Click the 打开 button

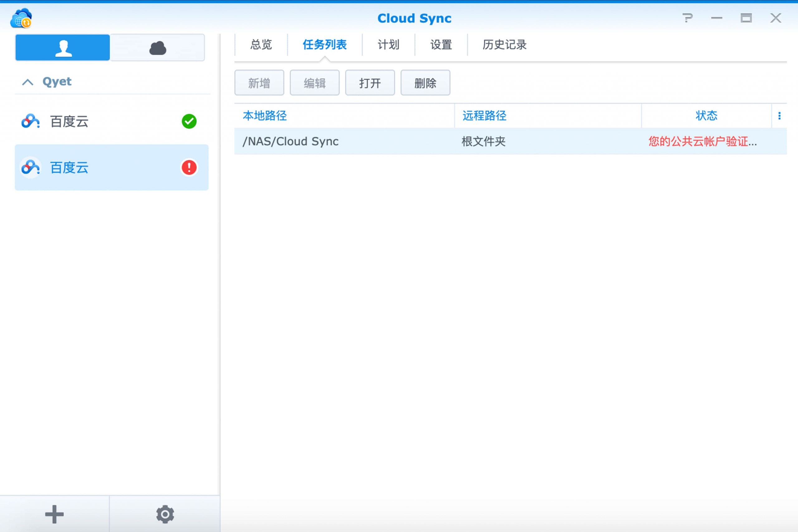coord(370,83)
